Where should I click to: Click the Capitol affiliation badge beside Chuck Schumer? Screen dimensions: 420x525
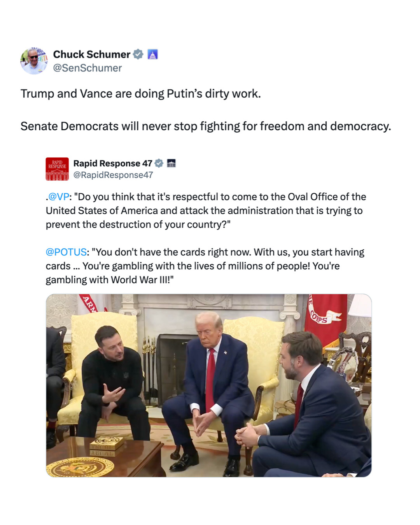click(152, 54)
